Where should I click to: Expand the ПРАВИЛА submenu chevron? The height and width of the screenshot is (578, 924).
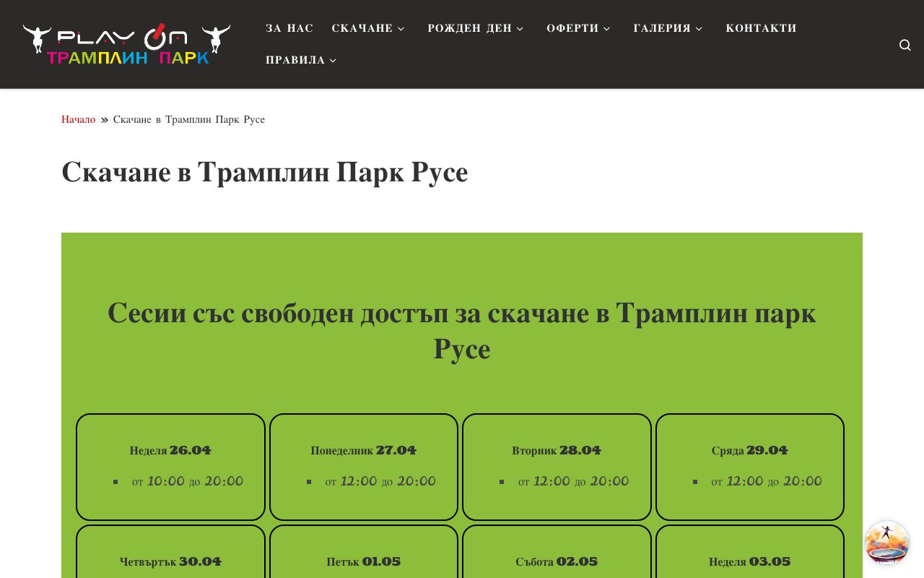[x=333, y=61]
